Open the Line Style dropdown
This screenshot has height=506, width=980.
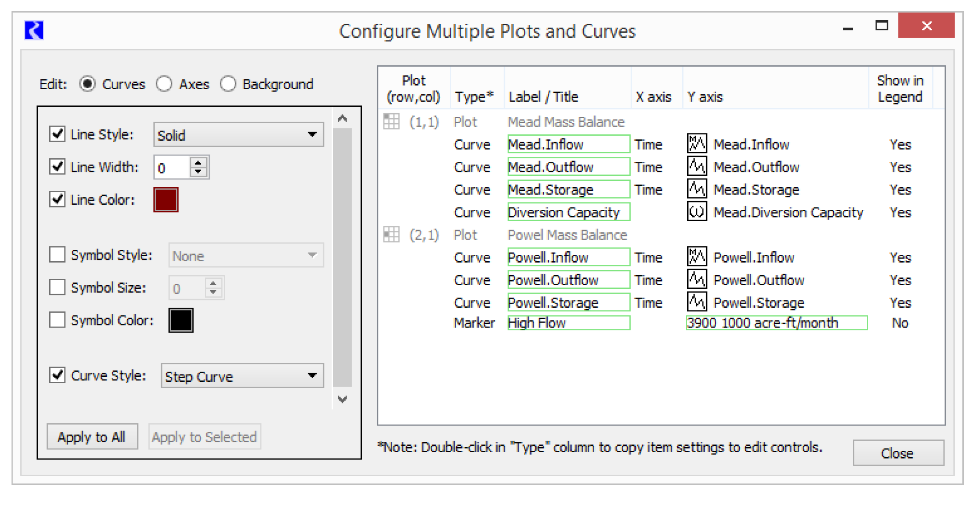[238, 135]
